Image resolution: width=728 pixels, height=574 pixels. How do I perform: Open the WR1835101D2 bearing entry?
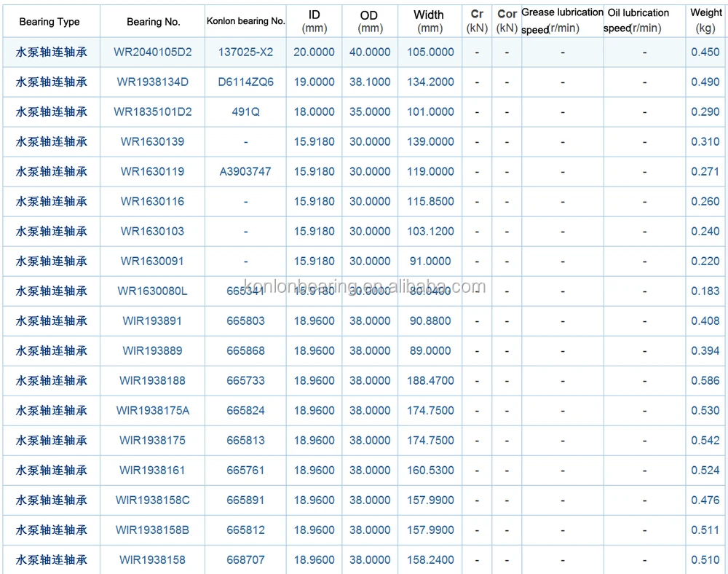pos(153,112)
